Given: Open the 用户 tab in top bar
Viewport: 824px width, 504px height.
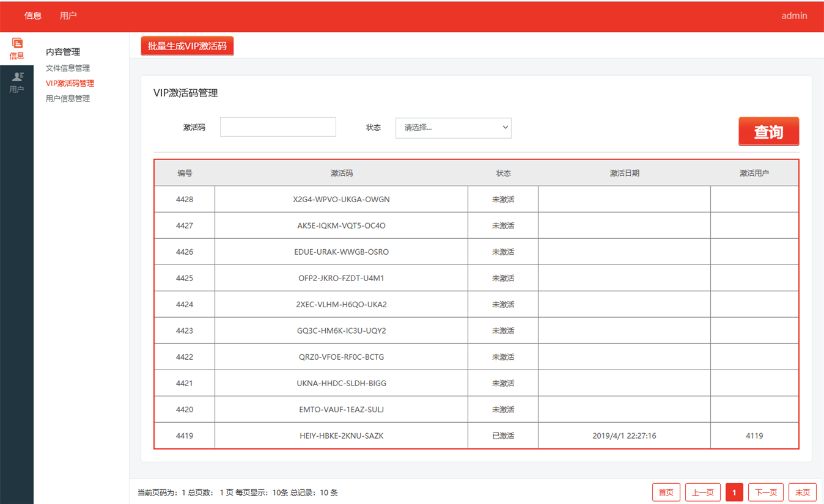Looking at the screenshot, I should [x=68, y=16].
